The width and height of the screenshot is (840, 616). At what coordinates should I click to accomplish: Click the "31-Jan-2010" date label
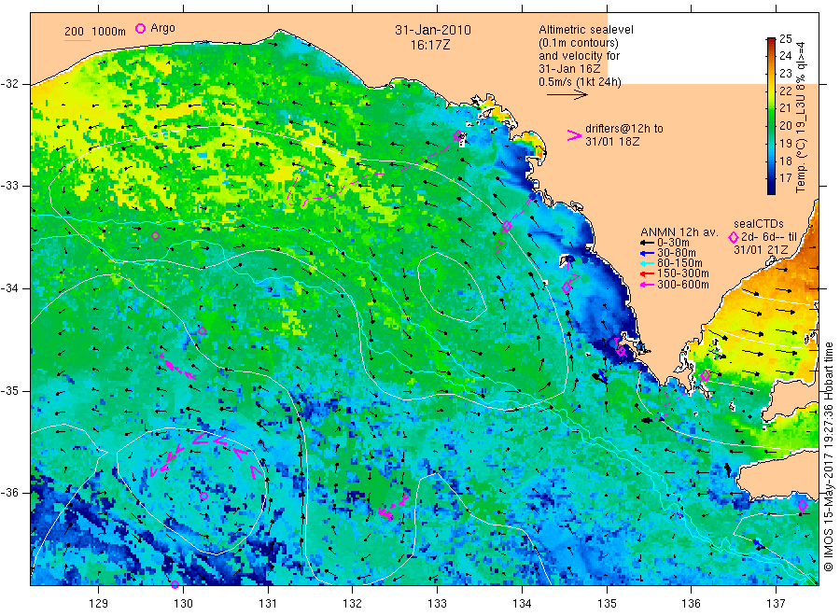click(x=433, y=30)
